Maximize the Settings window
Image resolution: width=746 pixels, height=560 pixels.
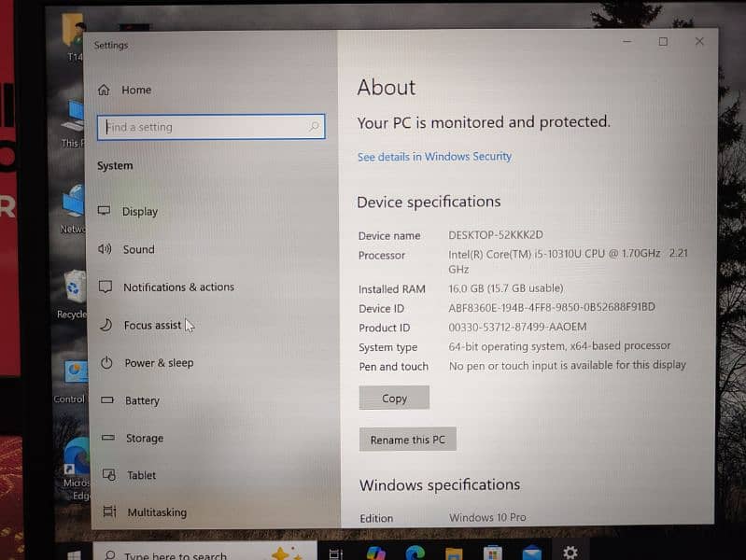[663, 42]
